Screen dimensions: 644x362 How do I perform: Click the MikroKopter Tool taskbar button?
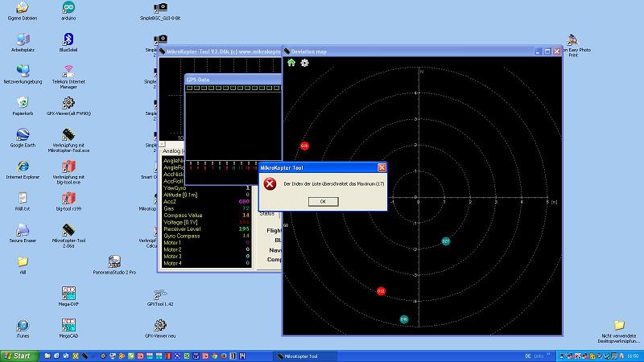[x=305, y=356]
